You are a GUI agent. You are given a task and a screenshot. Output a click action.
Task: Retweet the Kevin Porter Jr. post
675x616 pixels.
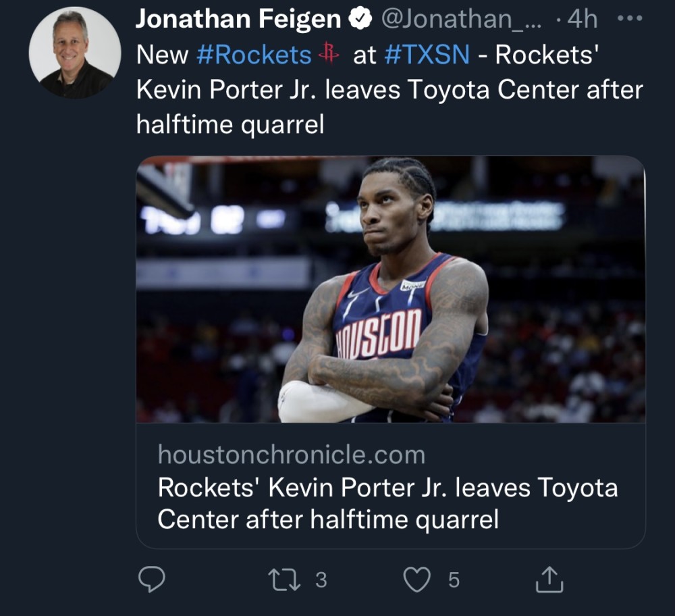[x=283, y=580]
